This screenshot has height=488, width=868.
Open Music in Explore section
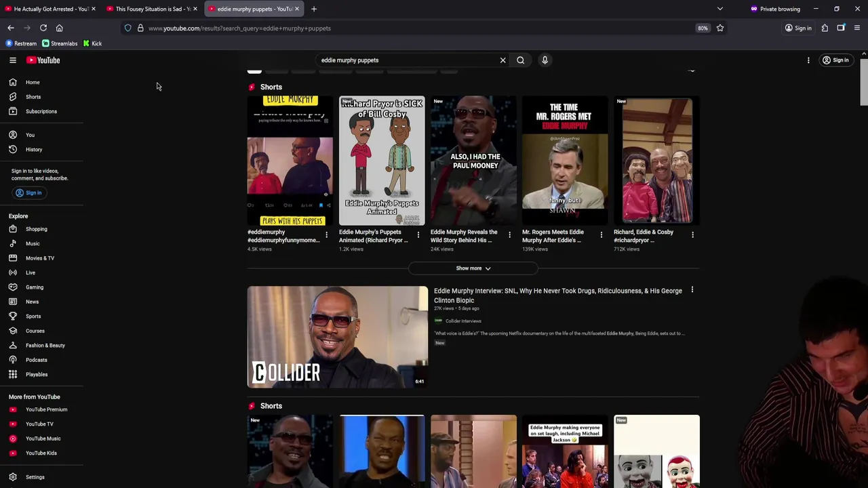coord(33,244)
